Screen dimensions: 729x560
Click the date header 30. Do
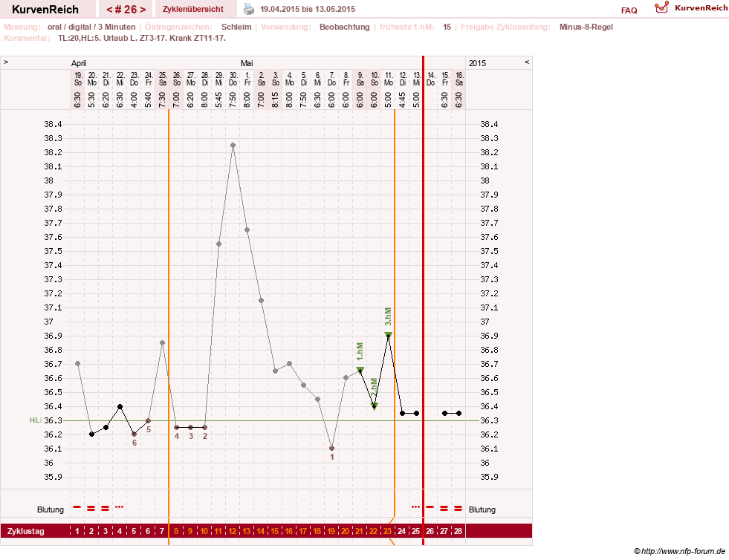pos(233,79)
